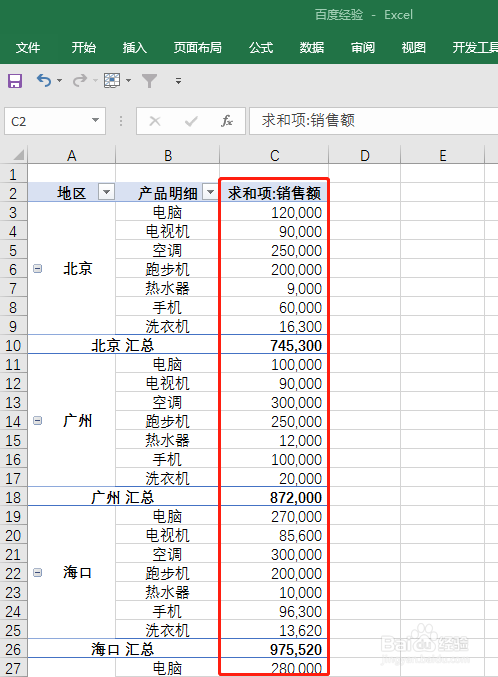The height and width of the screenshot is (677, 498).
Task: Click the 求和项:销售额 header cell
Action: 274,193
